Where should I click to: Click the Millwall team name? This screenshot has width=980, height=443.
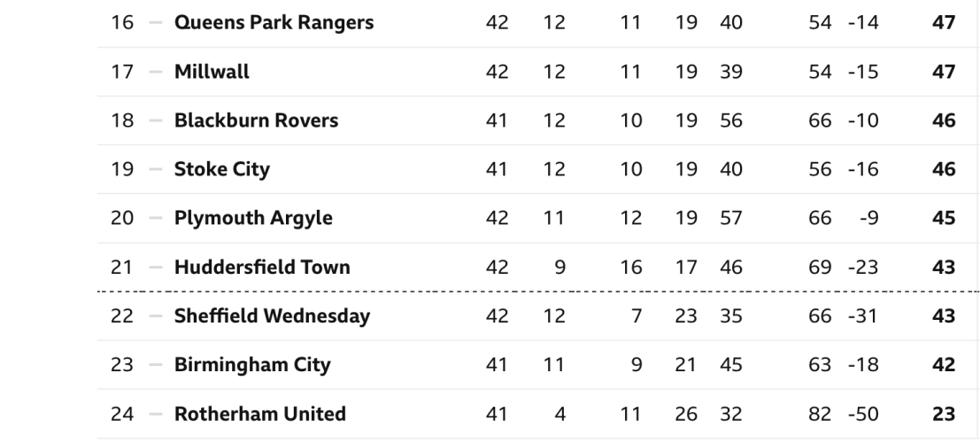tap(212, 72)
